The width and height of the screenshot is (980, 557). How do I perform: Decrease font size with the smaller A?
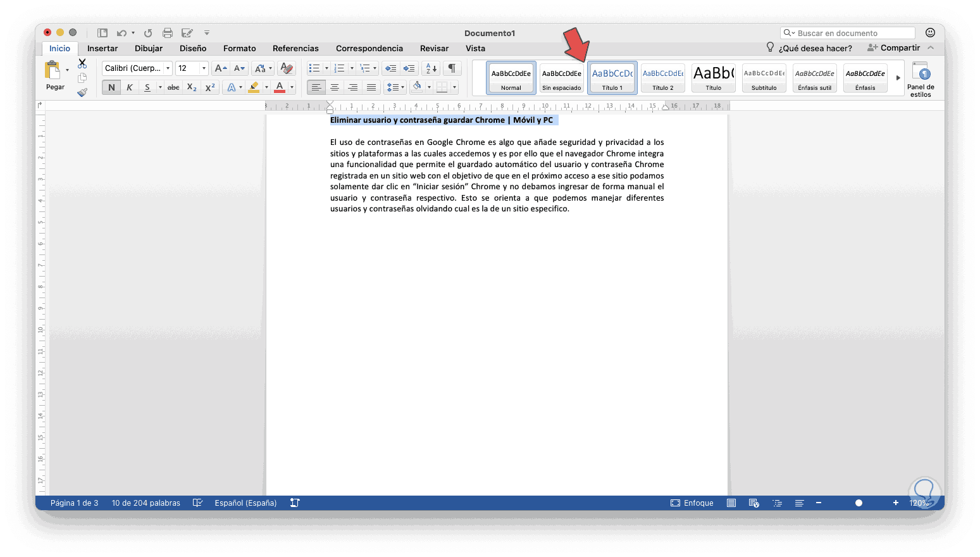coord(239,68)
